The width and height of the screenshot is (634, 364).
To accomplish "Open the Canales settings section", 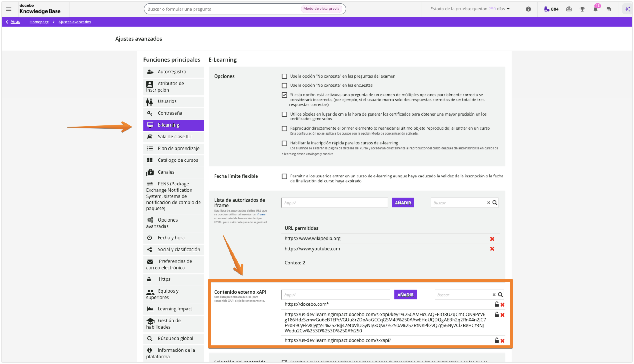I will tap(174, 172).
